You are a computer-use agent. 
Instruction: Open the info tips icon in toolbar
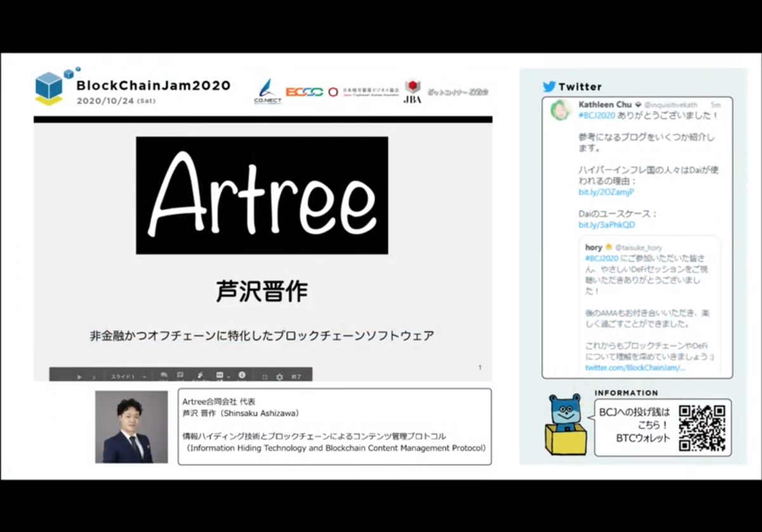coord(242,375)
